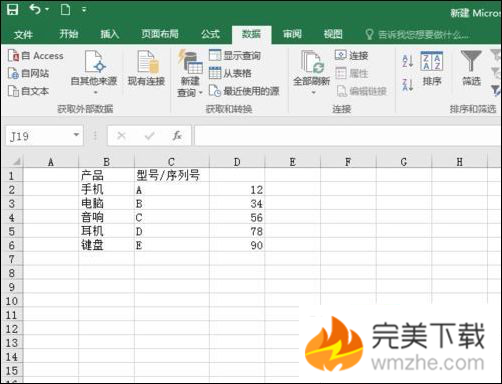The height and width of the screenshot is (384, 502).
Task: Click cell with value 90
Action: [x=237, y=245]
